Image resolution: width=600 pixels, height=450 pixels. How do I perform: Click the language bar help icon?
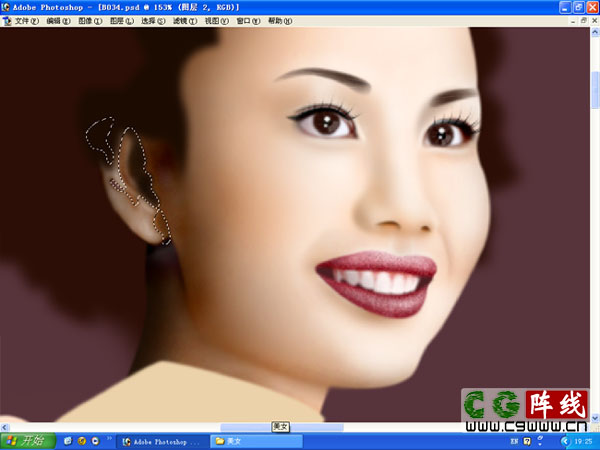tap(527, 441)
